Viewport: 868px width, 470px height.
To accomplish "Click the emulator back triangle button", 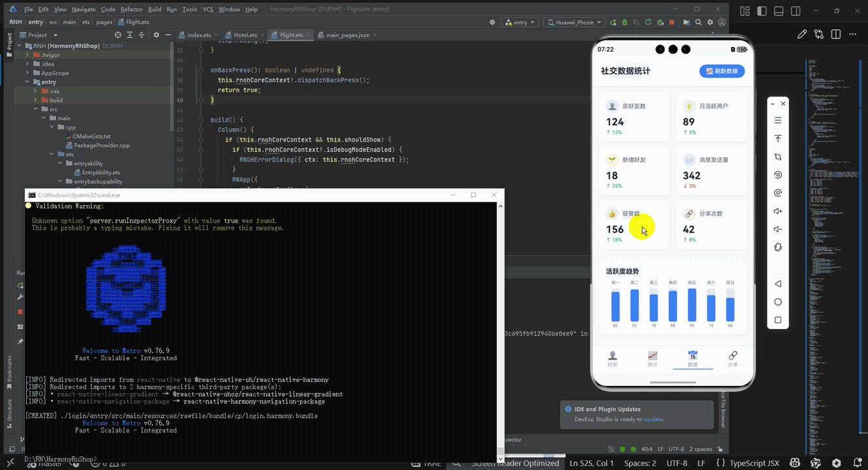I will [778, 284].
